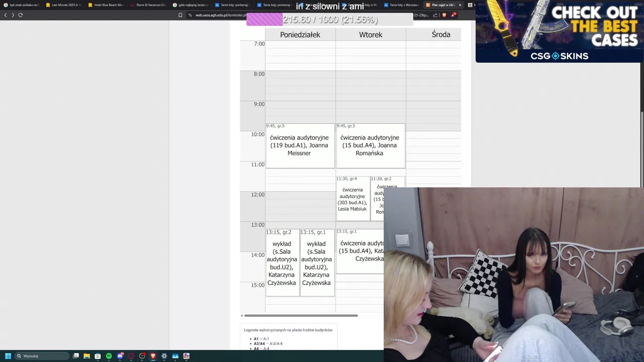Click the 7:00 time label
Viewport: 644px width, 362px height.
point(259,44)
